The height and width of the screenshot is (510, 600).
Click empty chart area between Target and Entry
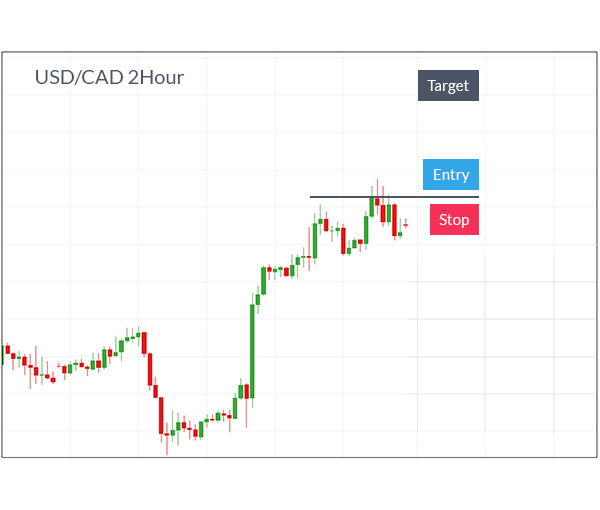tap(448, 130)
